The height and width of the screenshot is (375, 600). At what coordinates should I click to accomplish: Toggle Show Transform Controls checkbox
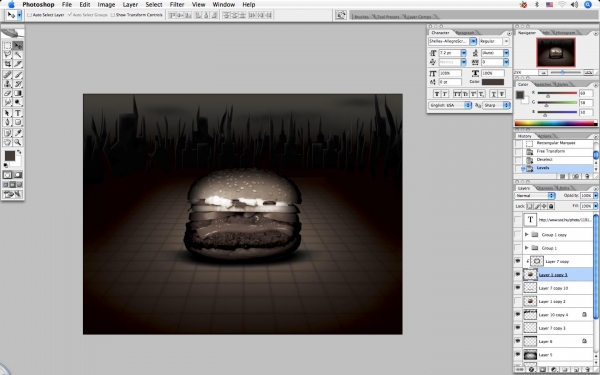pyautogui.click(x=113, y=15)
